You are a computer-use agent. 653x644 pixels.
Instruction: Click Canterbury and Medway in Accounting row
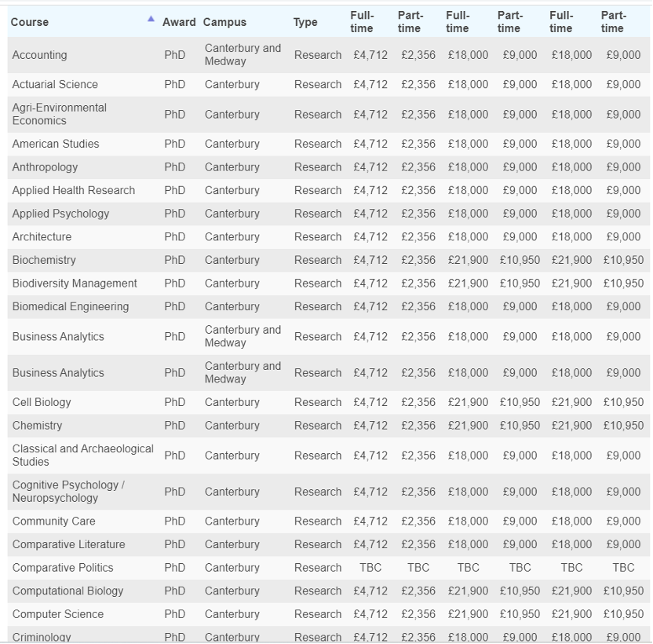point(243,55)
